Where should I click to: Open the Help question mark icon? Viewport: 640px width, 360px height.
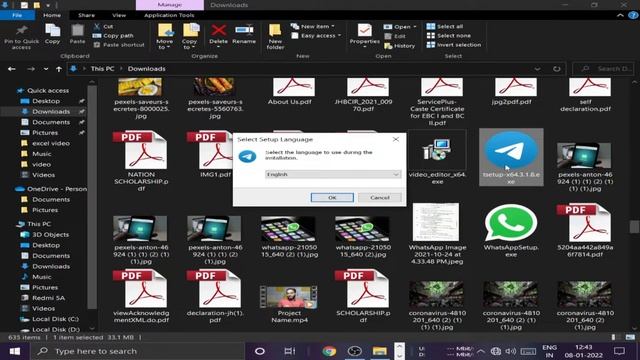point(633,15)
